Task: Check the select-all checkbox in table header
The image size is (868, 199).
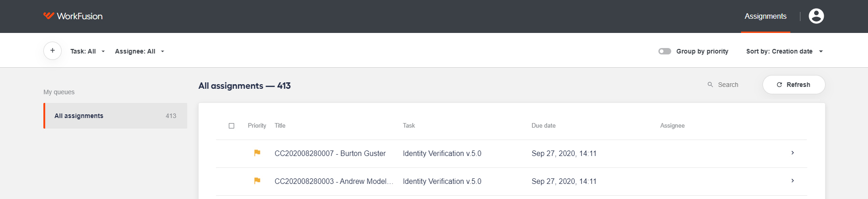Action: coord(231,126)
